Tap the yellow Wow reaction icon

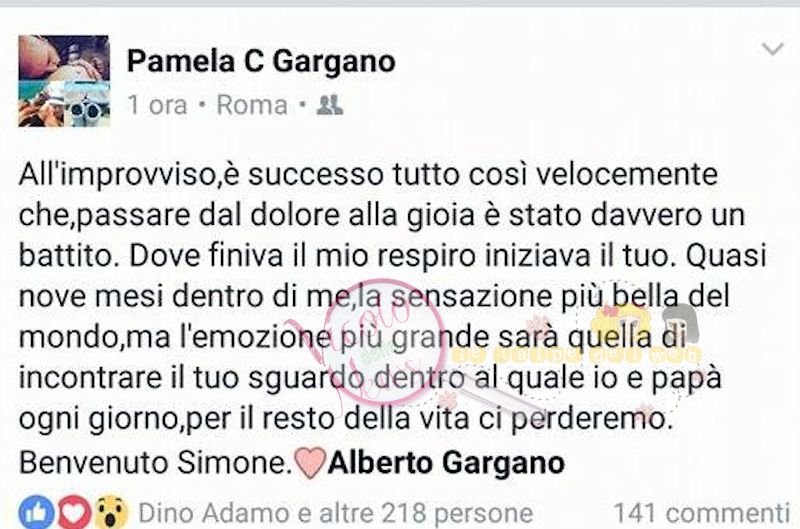(x=111, y=512)
